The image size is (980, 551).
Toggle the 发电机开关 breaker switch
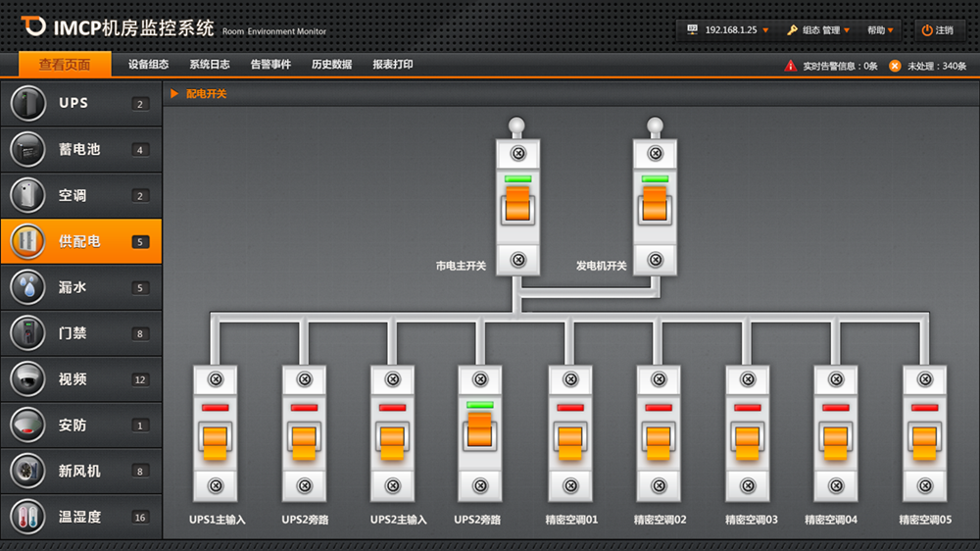tap(656, 207)
